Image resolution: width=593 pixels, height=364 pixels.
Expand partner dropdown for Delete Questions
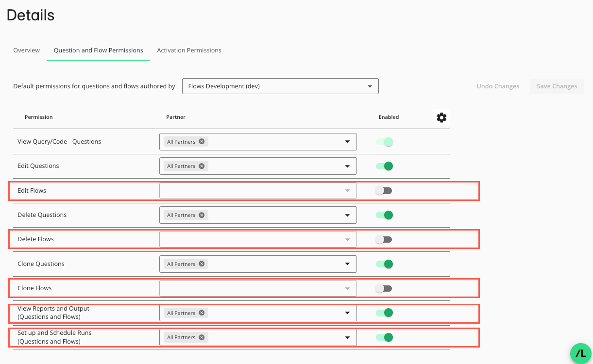[x=347, y=215]
